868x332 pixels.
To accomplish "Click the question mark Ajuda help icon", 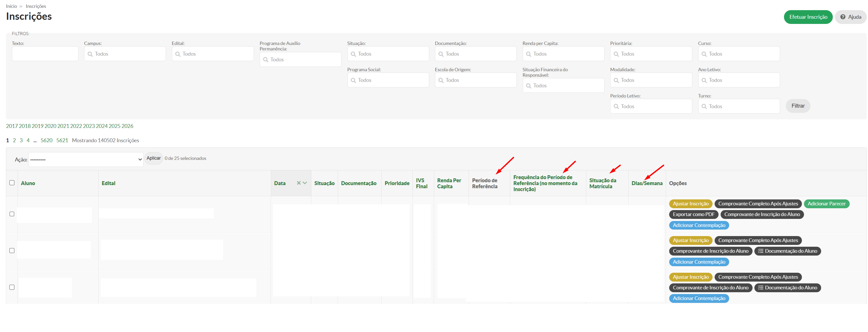I will [x=842, y=17].
